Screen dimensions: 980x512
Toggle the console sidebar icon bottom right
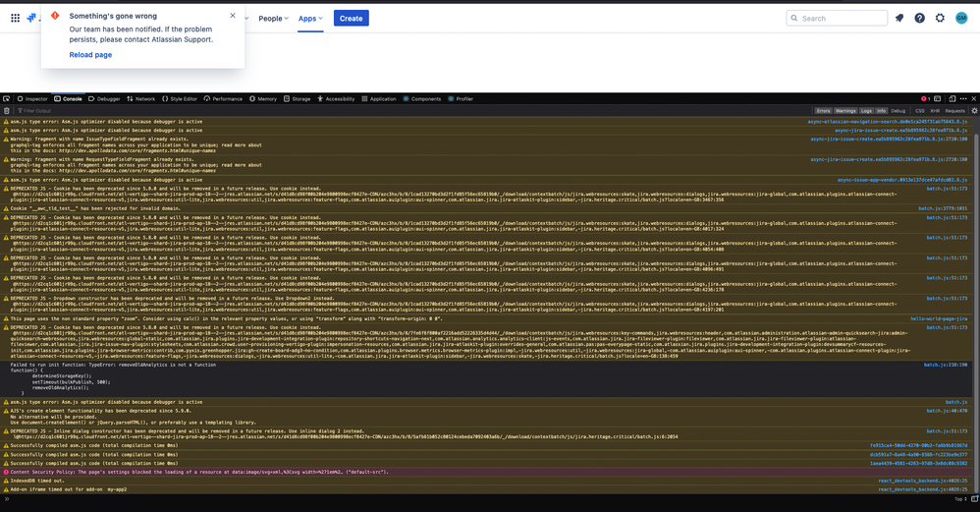point(974,499)
